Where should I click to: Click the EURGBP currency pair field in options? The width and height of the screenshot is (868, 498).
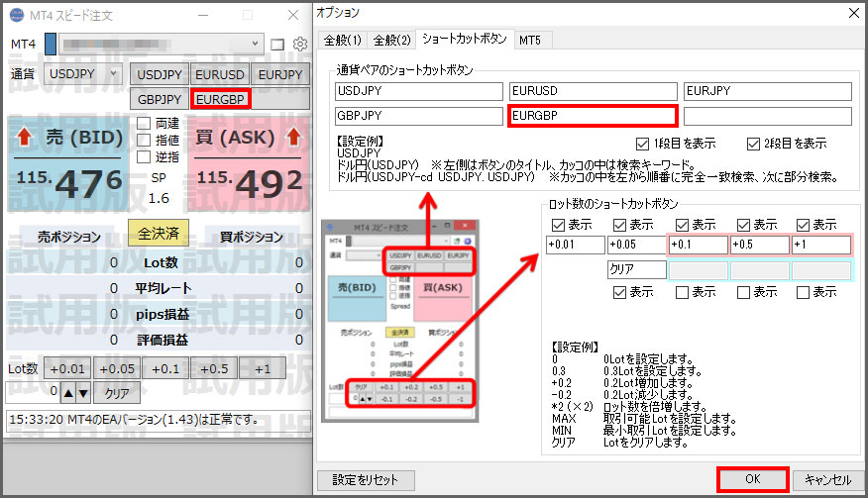(593, 116)
